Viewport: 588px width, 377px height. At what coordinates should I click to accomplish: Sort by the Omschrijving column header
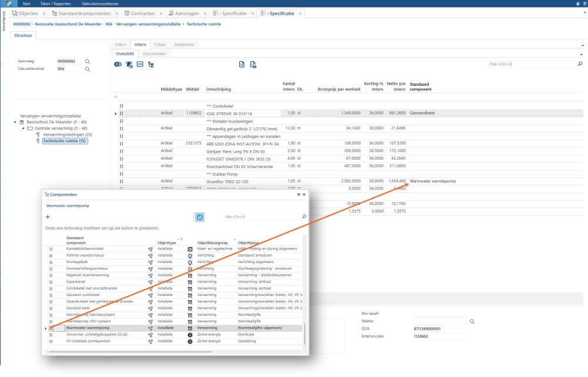click(x=219, y=89)
